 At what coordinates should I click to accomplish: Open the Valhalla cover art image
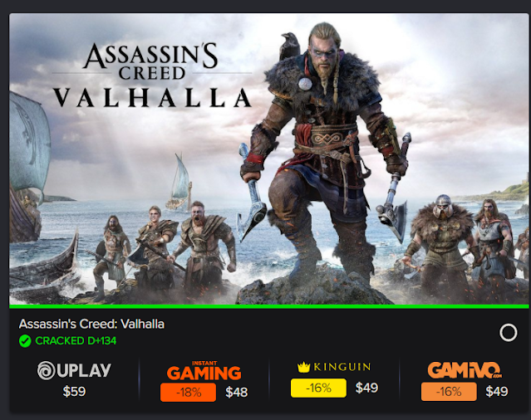click(269, 159)
